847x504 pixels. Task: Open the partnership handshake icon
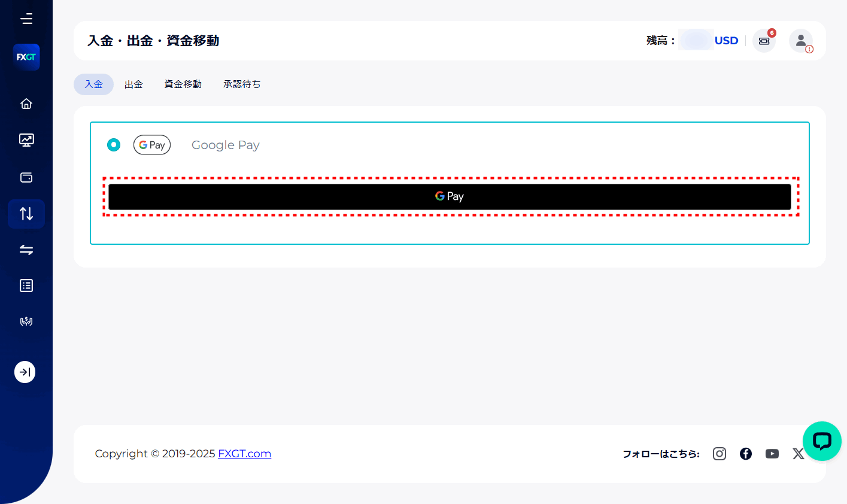[x=26, y=321]
